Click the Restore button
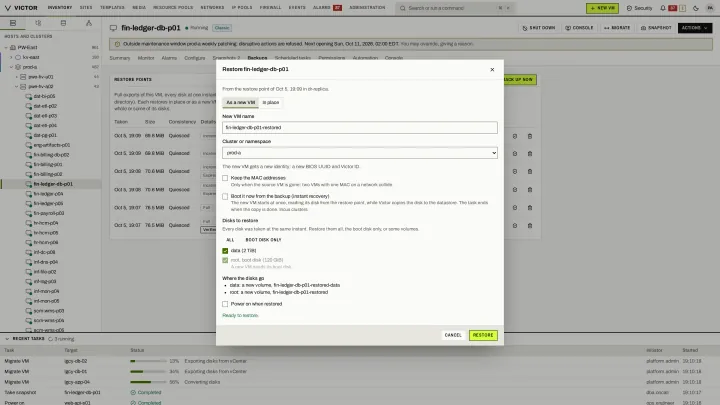Viewport: 720px width, 405px height. coord(483,335)
